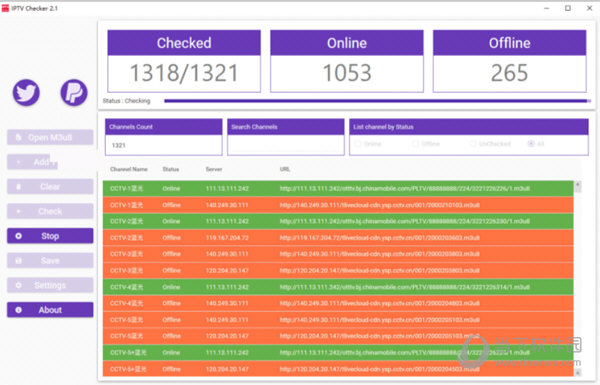
Task: Click the Check button
Action: (x=50, y=211)
